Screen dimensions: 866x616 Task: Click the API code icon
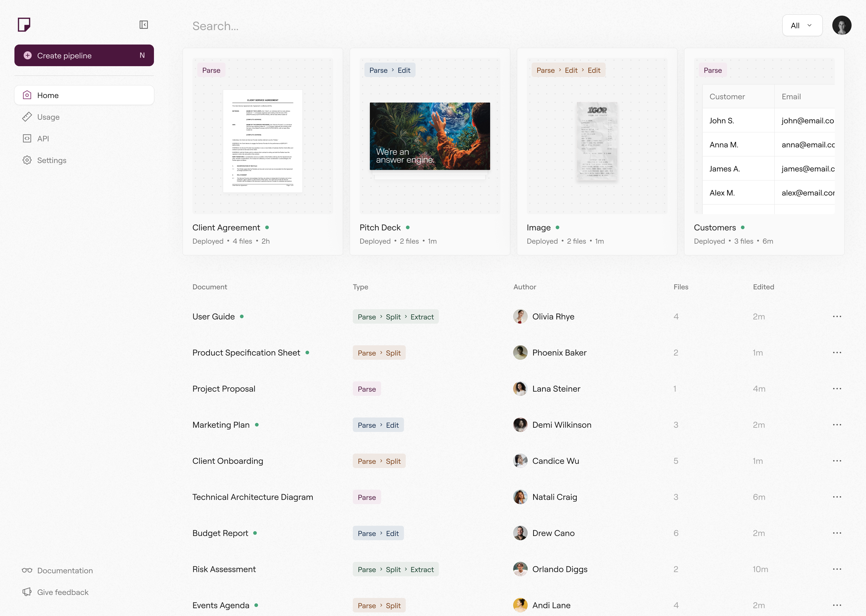27,138
